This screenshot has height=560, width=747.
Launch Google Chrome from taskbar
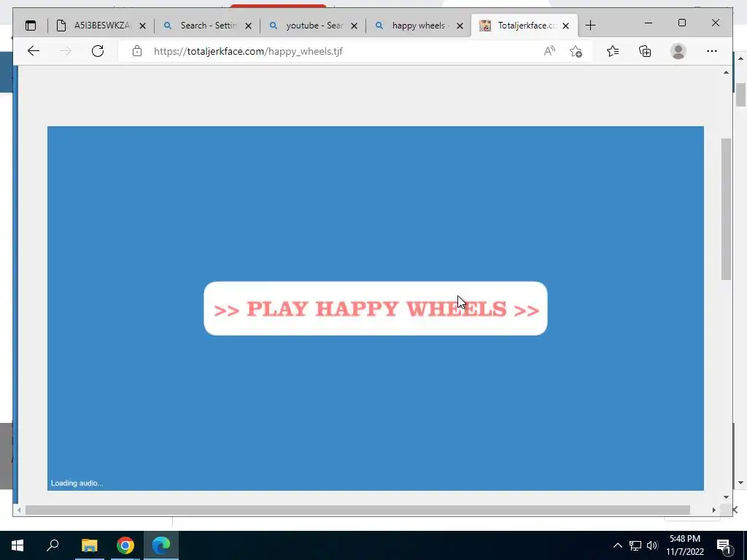click(125, 545)
